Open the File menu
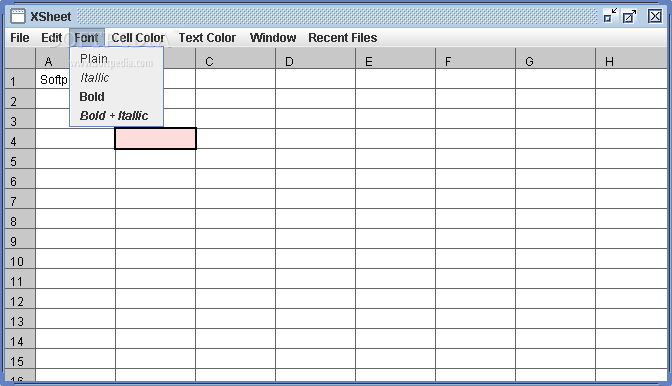The height and width of the screenshot is (386, 672). 20,38
